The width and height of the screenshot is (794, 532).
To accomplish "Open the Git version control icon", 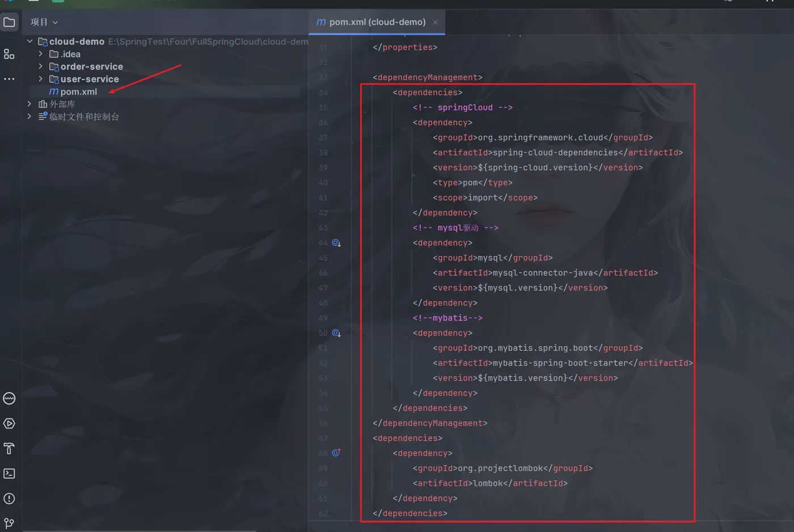I will pos(9,523).
